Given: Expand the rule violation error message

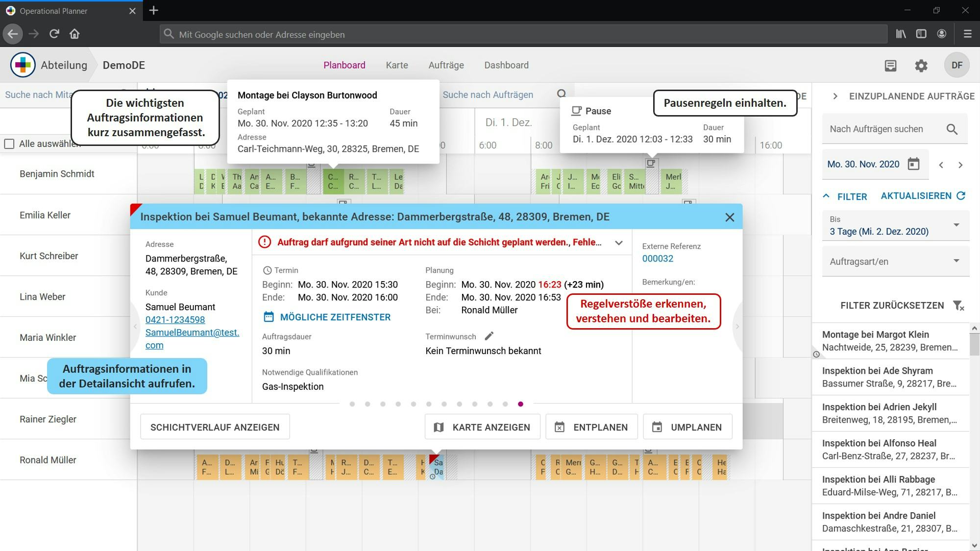Looking at the screenshot, I should pos(619,242).
